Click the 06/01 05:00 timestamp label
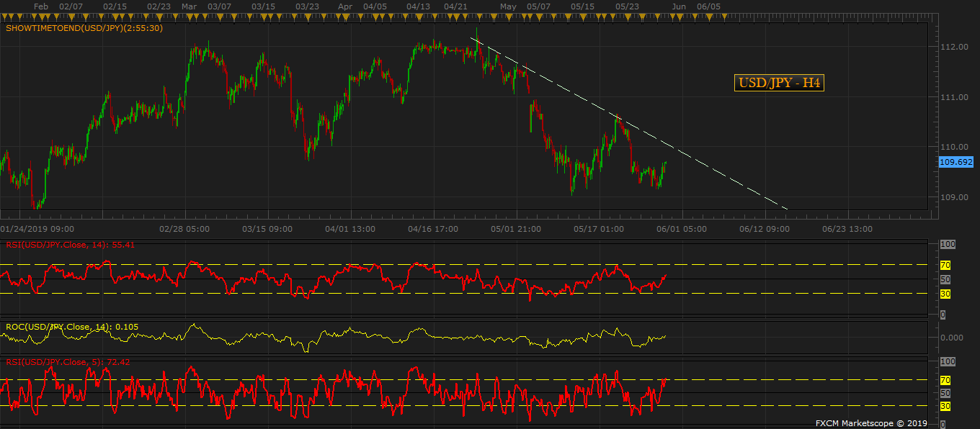 pyautogui.click(x=682, y=230)
